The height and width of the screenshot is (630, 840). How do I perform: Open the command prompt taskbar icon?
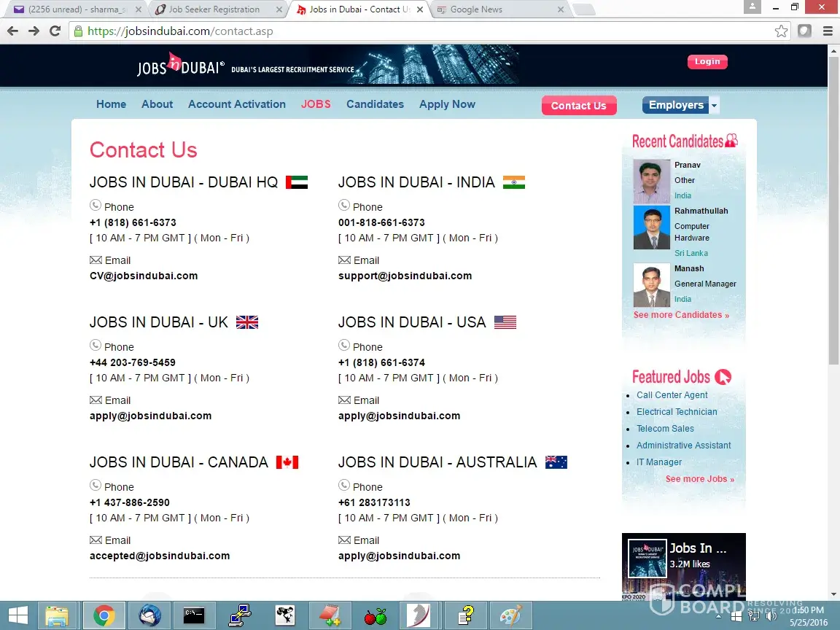(193, 615)
